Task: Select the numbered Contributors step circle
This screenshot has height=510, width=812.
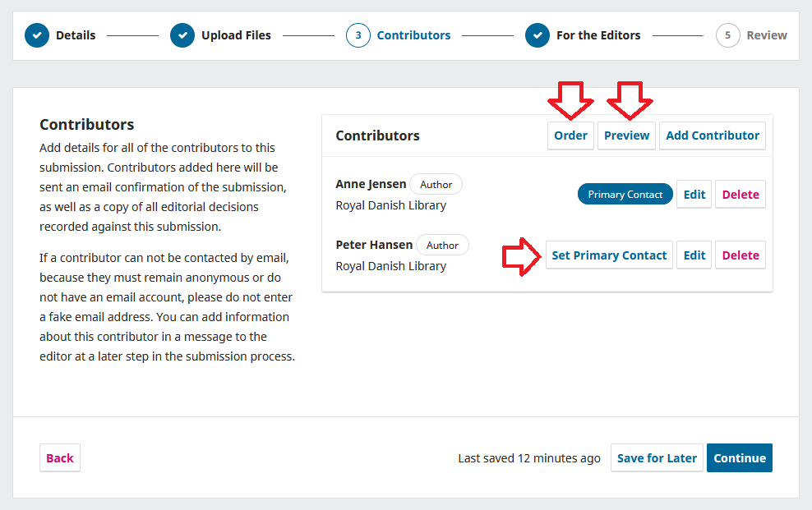Action: click(x=358, y=35)
